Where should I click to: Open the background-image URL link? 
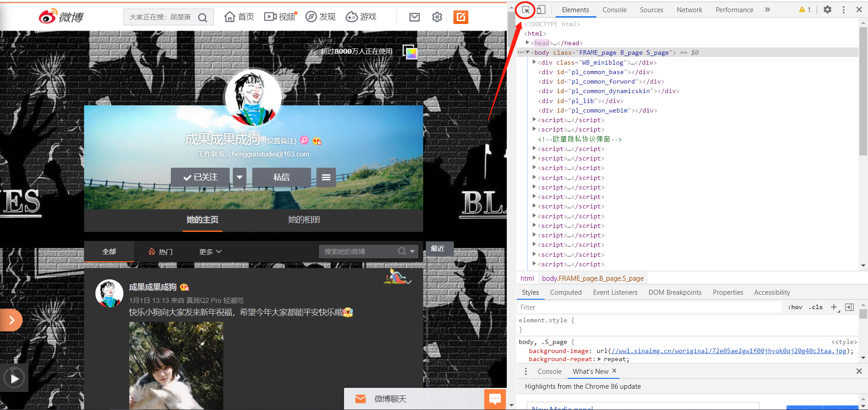[729, 351]
